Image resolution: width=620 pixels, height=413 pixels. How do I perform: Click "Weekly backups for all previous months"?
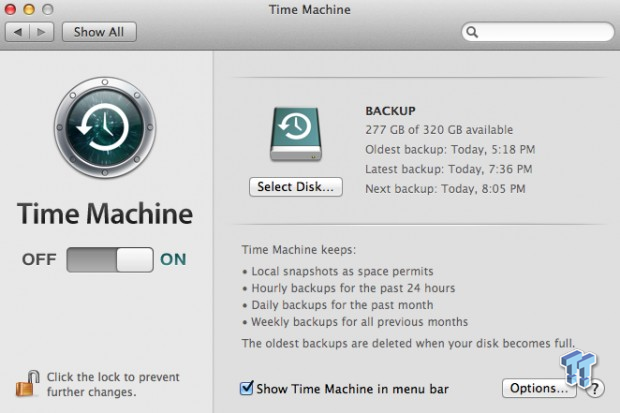pyautogui.click(x=359, y=322)
